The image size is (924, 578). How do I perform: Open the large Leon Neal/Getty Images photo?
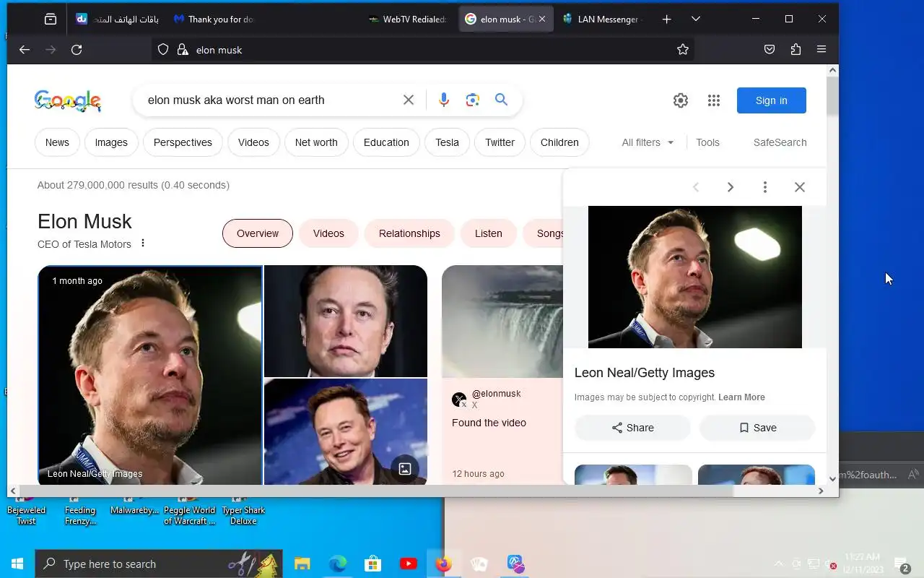point(150,376)
